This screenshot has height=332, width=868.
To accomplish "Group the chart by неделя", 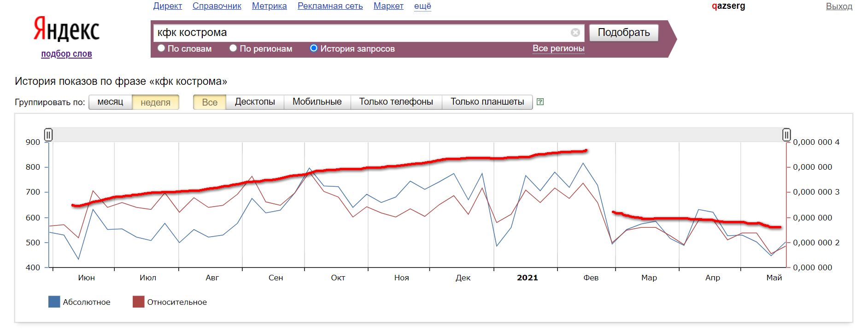I will [155, 102].
